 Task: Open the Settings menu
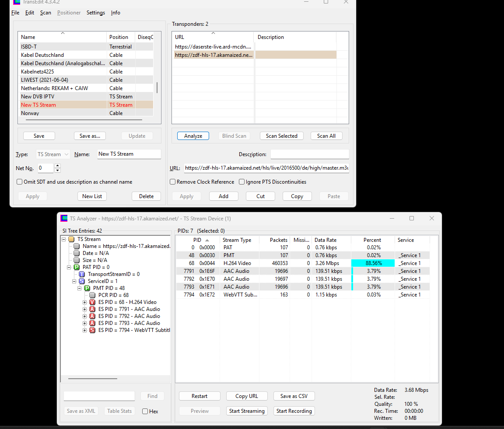95,13
